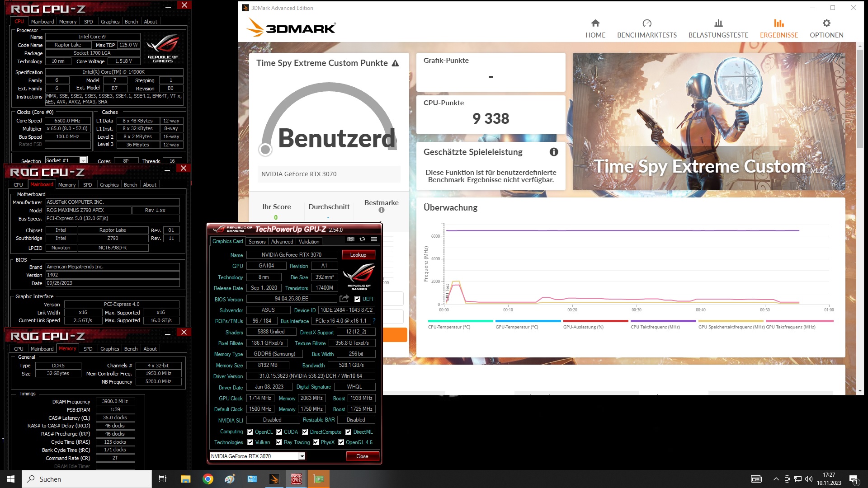Toggle the UEFI checkbox in GPU-Z

pyautogui.click(x=357, y=299)
